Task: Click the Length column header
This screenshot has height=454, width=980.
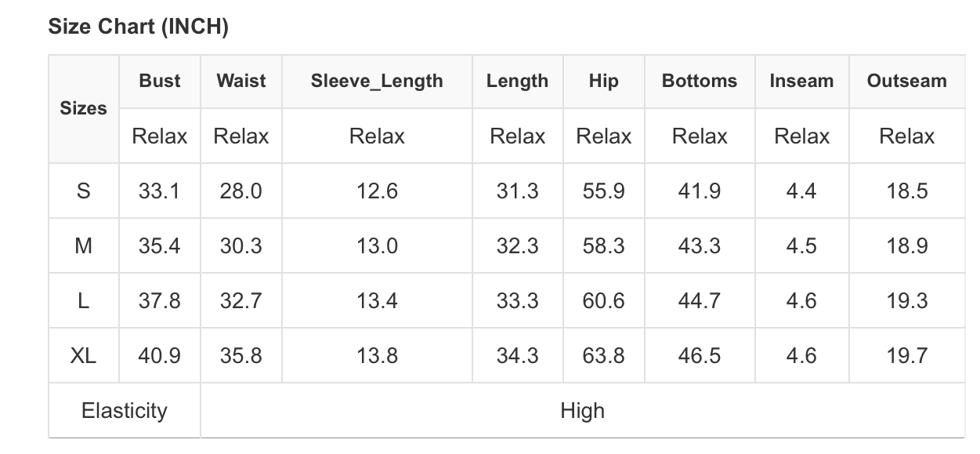Action: (517, 81)
